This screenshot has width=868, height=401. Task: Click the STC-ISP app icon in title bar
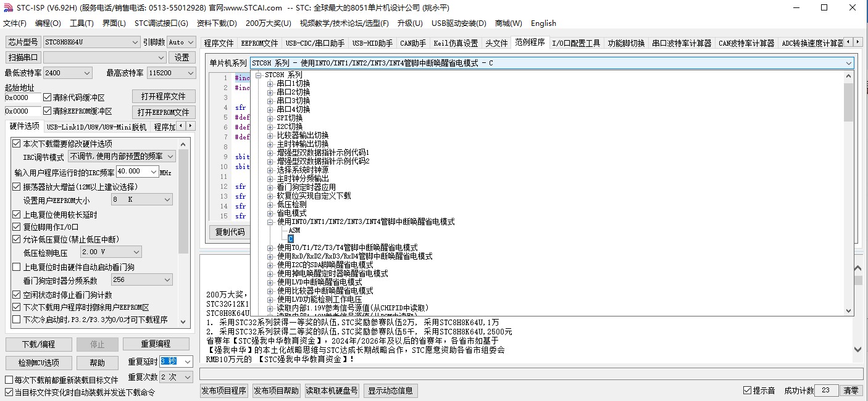pyautogui.click(x=7, y=7)
